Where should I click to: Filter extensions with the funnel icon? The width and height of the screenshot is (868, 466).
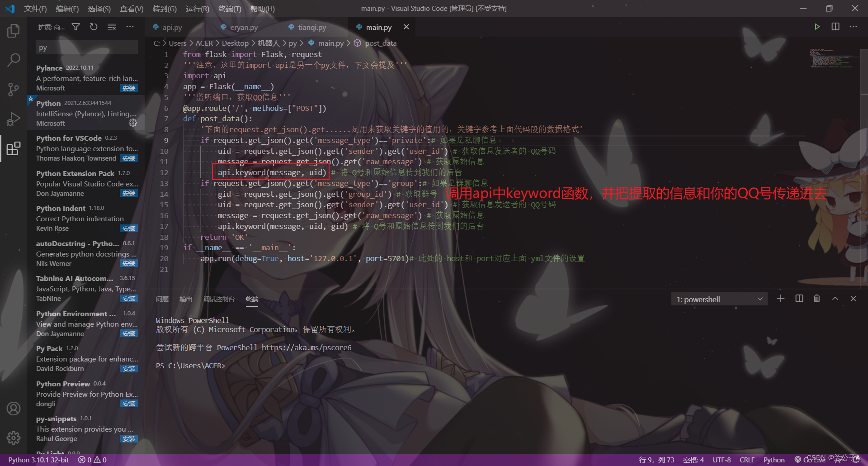76,27
